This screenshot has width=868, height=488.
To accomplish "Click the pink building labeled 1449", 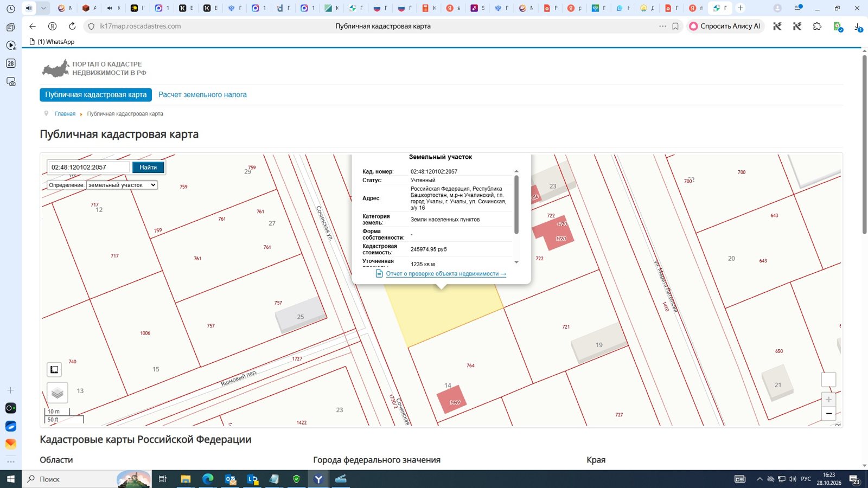I will pyautogui.click(x=451, y=400).
